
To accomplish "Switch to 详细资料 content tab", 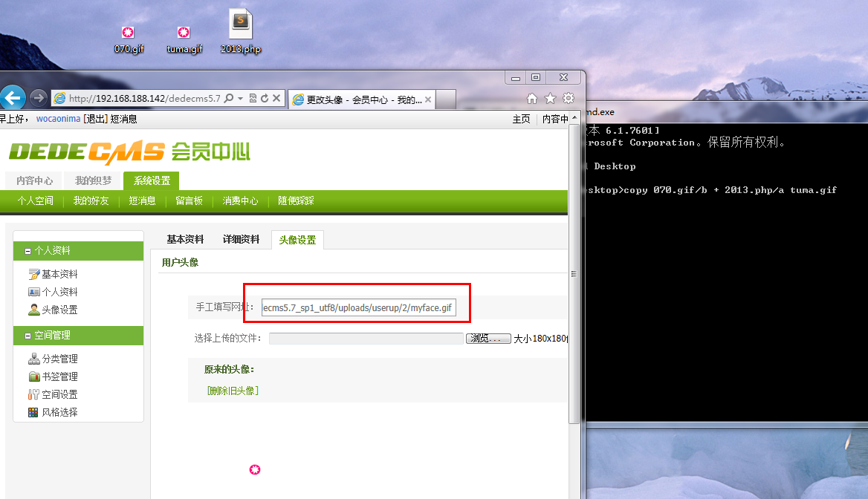I will coord(241,240).
